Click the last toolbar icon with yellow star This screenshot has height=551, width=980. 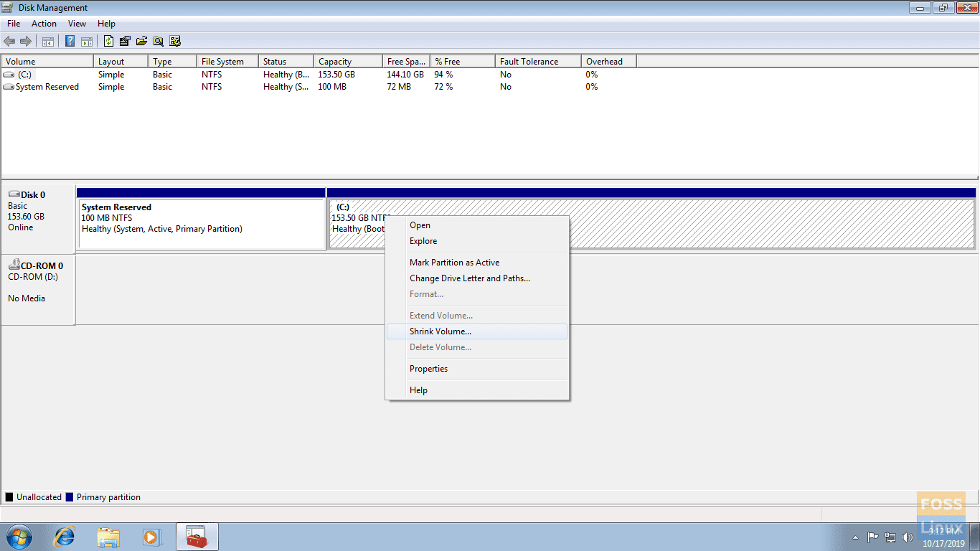coord(174,41)
